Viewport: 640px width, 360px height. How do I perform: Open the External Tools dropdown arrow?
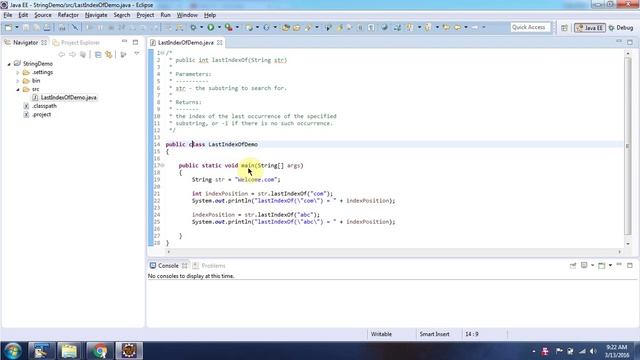pyautogui.click(x=237, y=27)
